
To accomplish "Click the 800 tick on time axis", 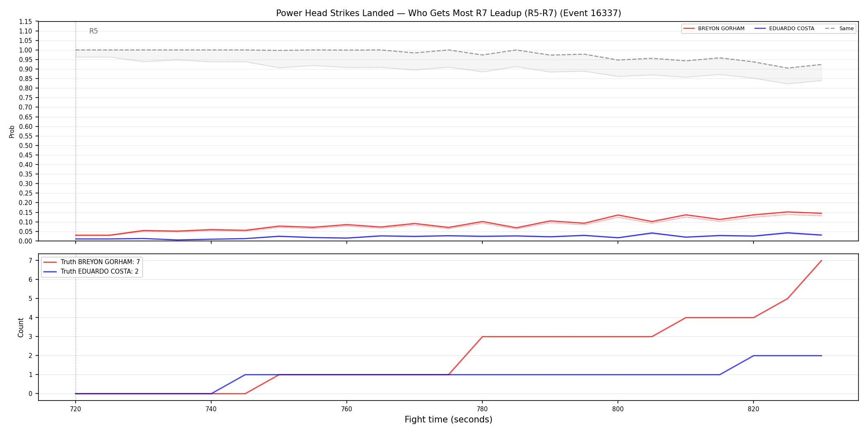I will (x=618, y=409).
